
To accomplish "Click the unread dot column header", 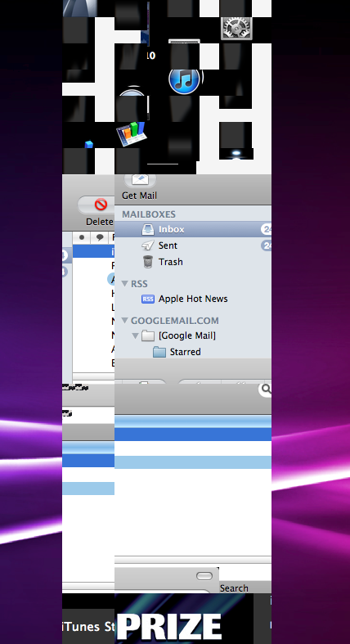I will click(x=82, y=237).
